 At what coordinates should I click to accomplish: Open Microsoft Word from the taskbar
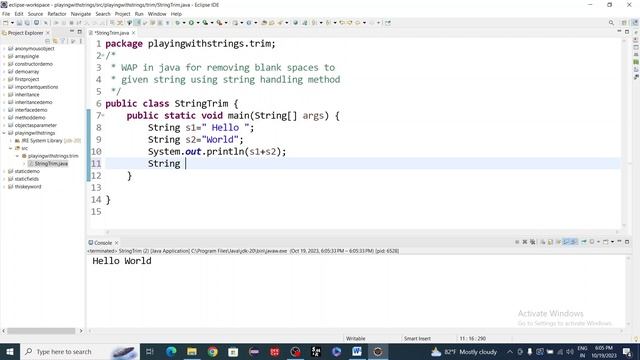(357, 351)
